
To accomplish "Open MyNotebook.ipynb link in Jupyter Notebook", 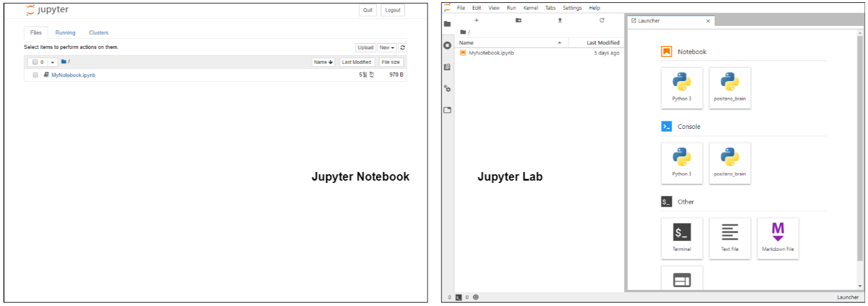I will [73, 75].
